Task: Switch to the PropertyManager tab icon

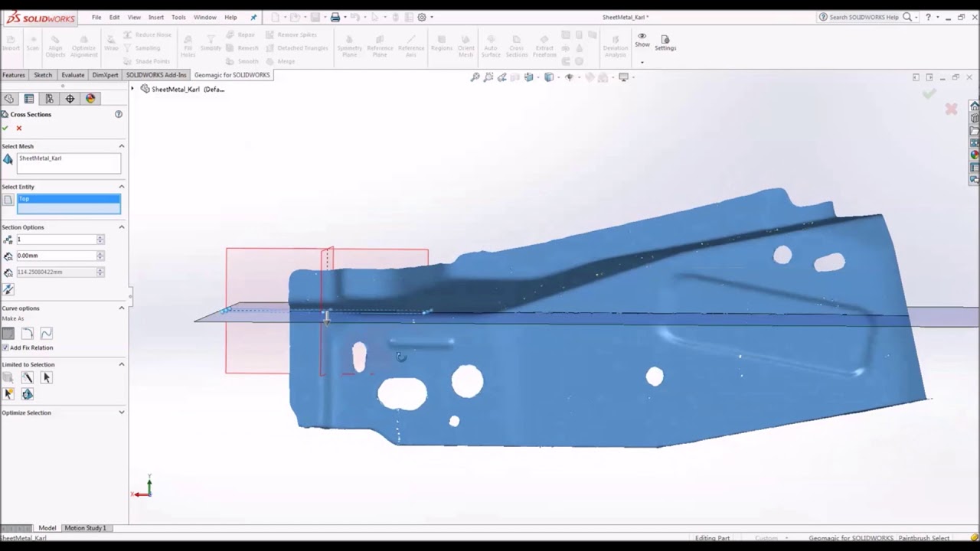Action: [x=29, y=99]
